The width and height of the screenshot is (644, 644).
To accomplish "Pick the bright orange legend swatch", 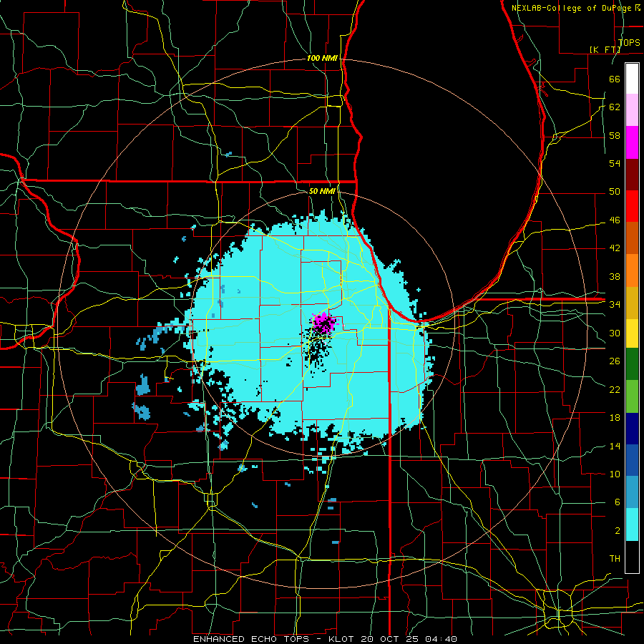I will 632,270.
